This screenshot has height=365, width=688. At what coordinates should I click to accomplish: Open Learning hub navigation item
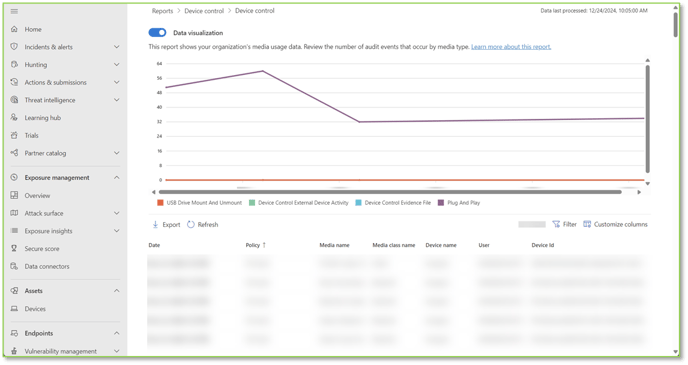(x=43, y=118)
